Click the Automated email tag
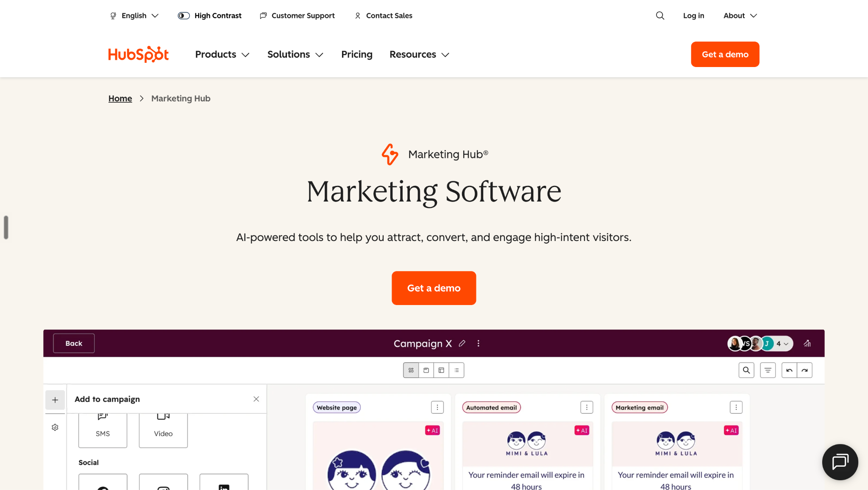 [x=492, y=408]
